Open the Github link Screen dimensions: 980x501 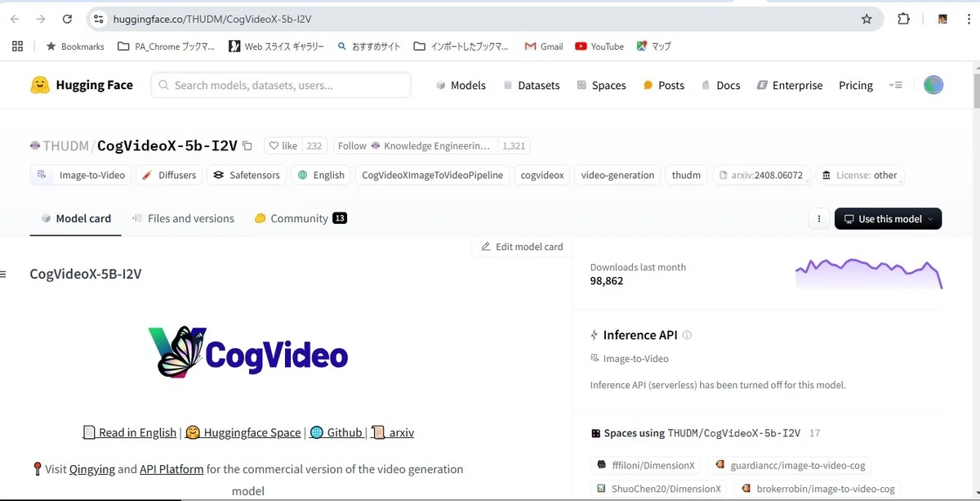(x=336, y=432)
